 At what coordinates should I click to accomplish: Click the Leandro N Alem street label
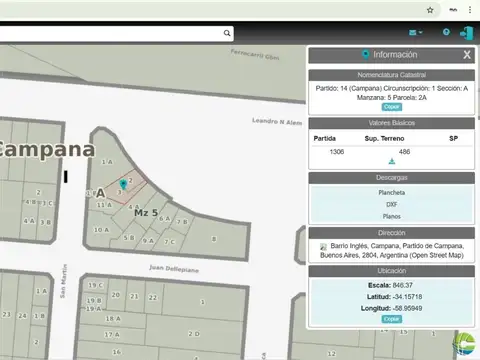[x=277, y=122]
